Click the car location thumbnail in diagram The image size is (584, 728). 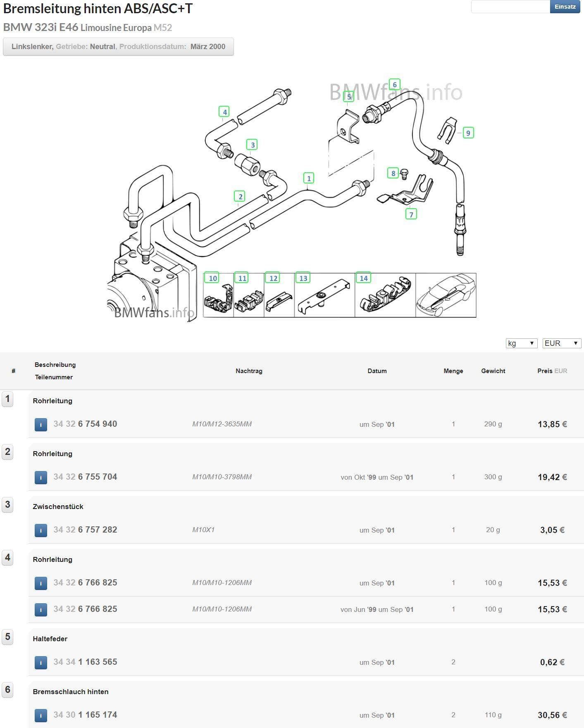click(446, 295)
